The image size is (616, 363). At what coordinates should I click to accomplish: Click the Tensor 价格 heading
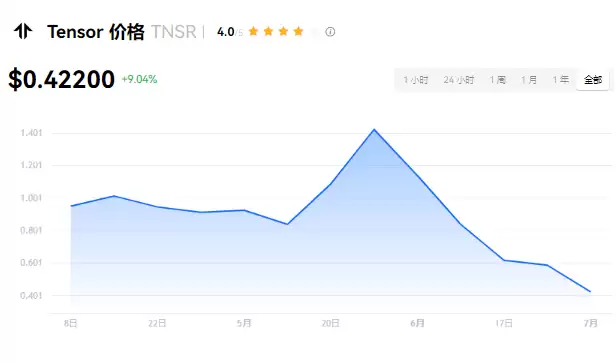[96, 32]
